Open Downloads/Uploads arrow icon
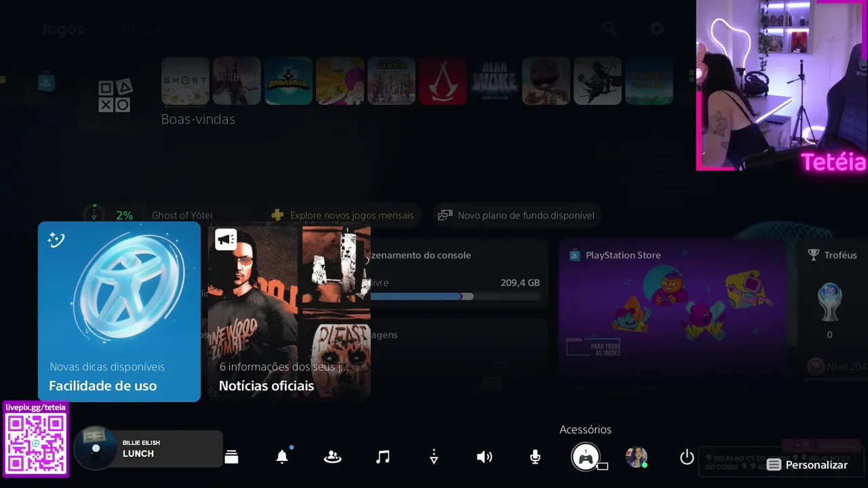Screen dimensions: 868x488 click(x=434, y=457)
